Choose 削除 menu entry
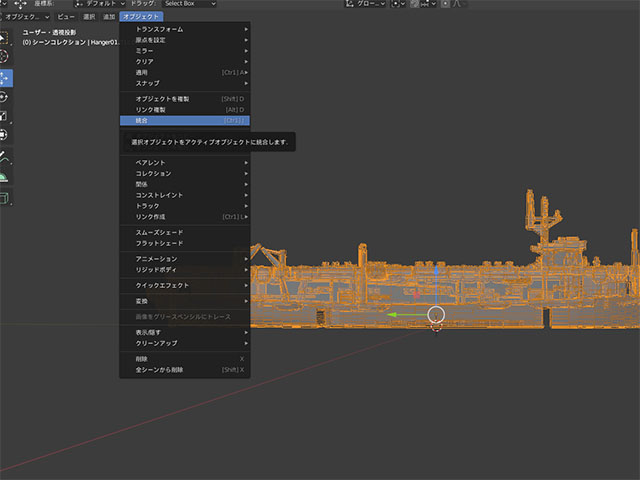 (x=184, y=359)
